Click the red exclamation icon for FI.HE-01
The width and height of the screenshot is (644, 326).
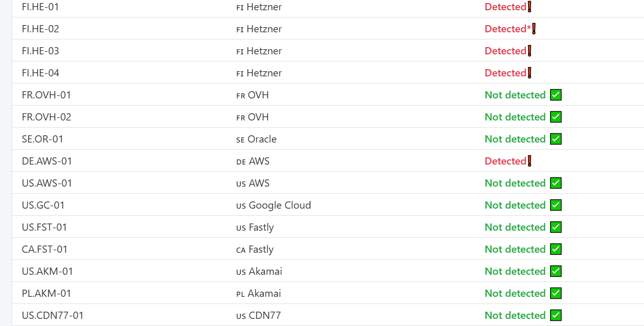(x=530, y=7)
